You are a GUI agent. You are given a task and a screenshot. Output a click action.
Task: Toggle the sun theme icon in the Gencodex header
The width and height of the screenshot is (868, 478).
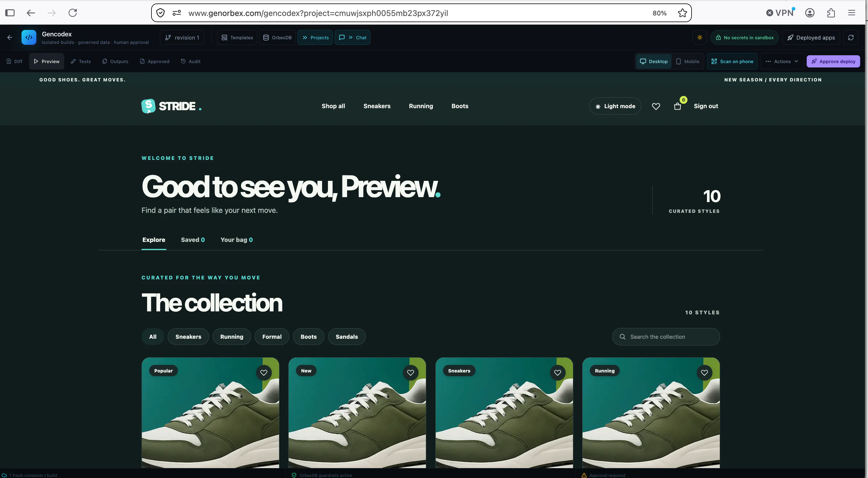[700, 38]
